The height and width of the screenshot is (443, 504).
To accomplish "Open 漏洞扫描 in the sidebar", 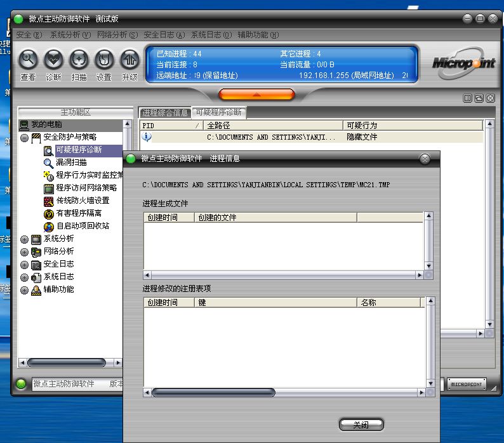I will pos(71,162).
